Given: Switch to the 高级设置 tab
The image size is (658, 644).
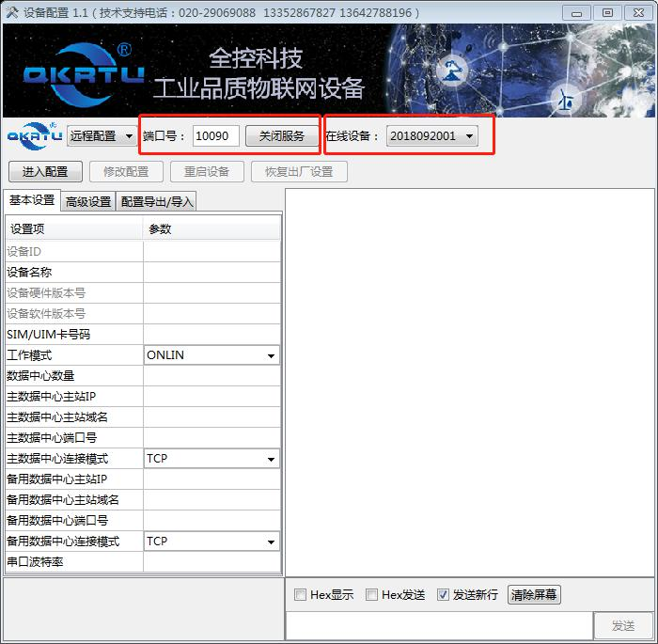Looking at the screenshot, I should (88, 202).
